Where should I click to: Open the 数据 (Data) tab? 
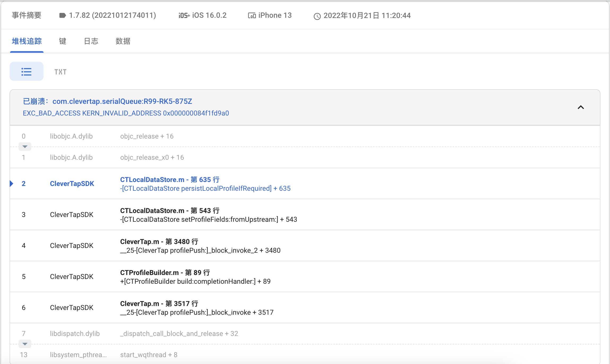(123, 41)
